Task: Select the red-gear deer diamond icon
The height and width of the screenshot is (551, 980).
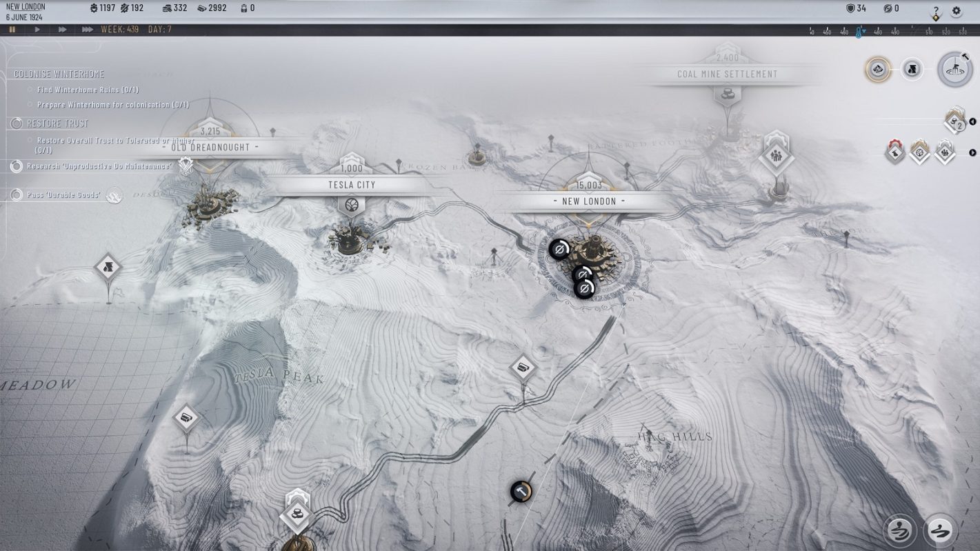Action: point(895,152)
